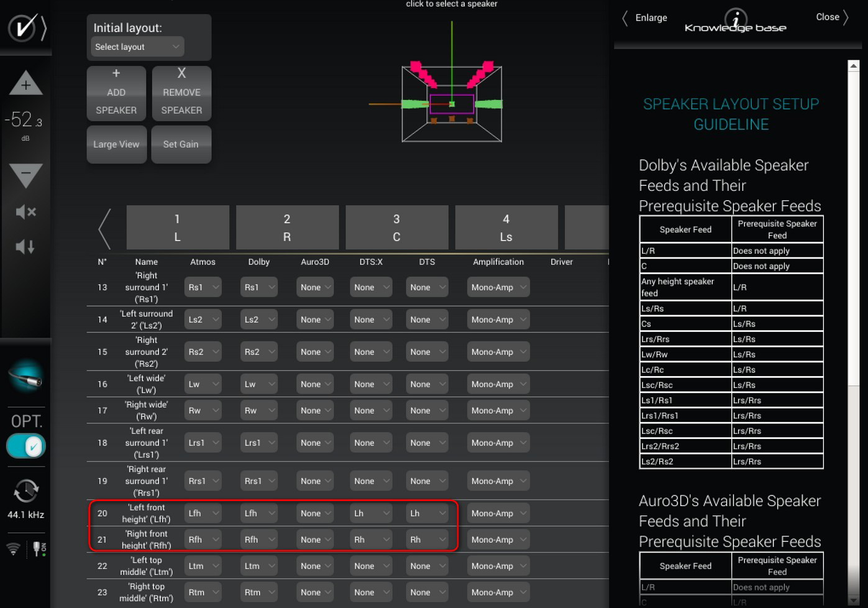Click the Set Gain button
The width and height of the screenshot is (868, 608).
click(181, 144)
